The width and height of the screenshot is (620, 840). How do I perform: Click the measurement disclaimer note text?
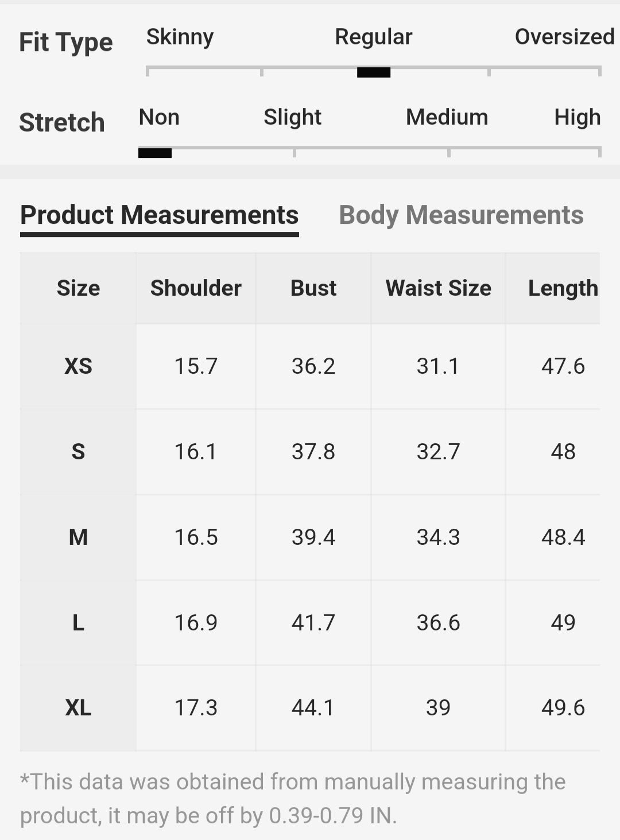pyautogui.click(x=293, y=798)
